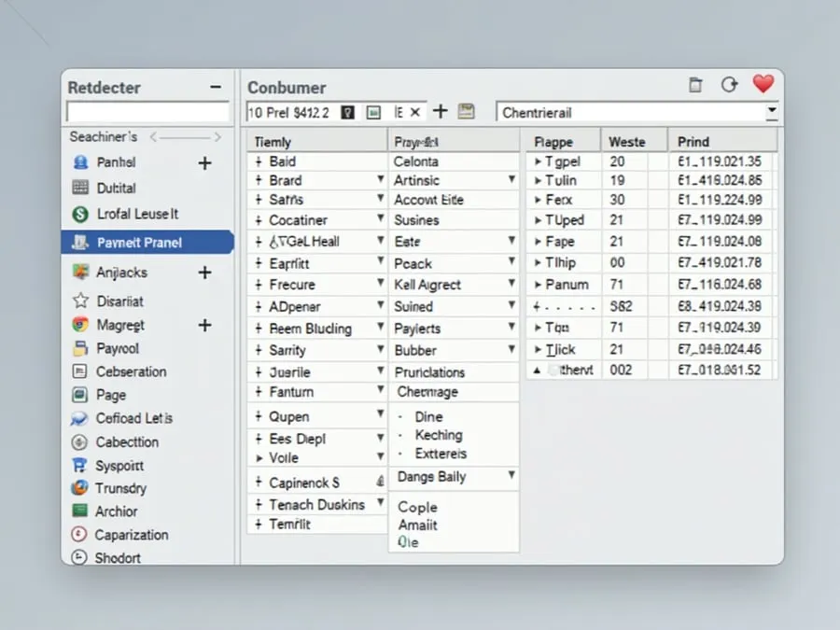Click the Dutital grid icon

(80, 188)
